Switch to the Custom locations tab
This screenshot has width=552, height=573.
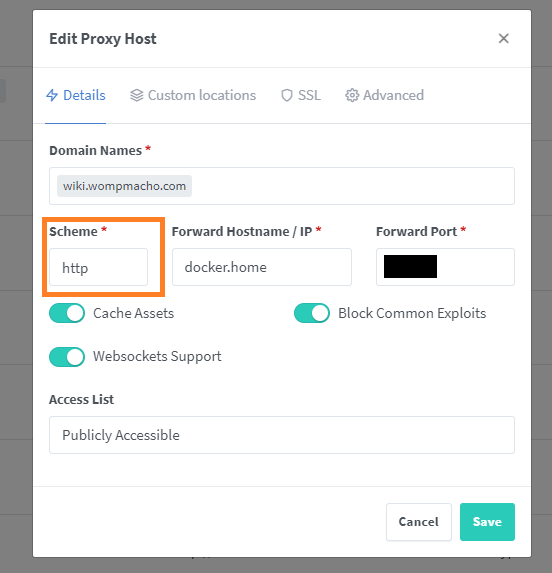click(193, 95)
